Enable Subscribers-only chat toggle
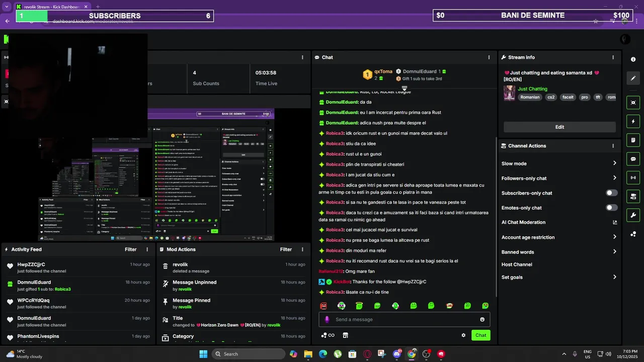Image resolution: width=644 pixels, height=362 pixels. (x=611, y=193)
